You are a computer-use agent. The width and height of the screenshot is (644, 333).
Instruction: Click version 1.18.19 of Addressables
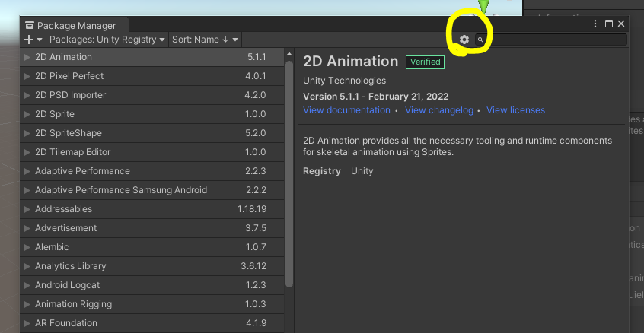(x=252, y=209)
